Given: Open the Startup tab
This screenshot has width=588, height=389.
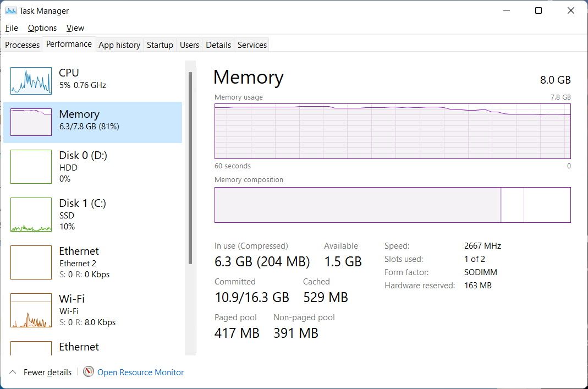Looking at the screenshot, I should tap(160, 45).
